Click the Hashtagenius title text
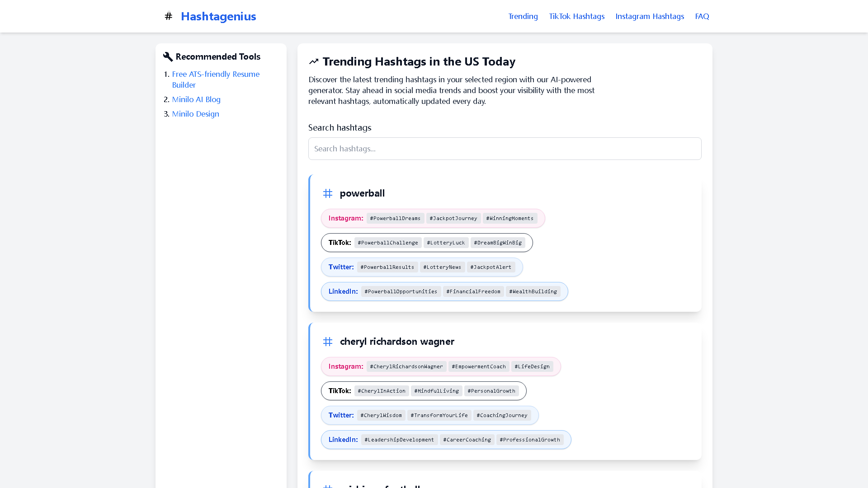Viewport: 868px width, 488px height. 218,16
